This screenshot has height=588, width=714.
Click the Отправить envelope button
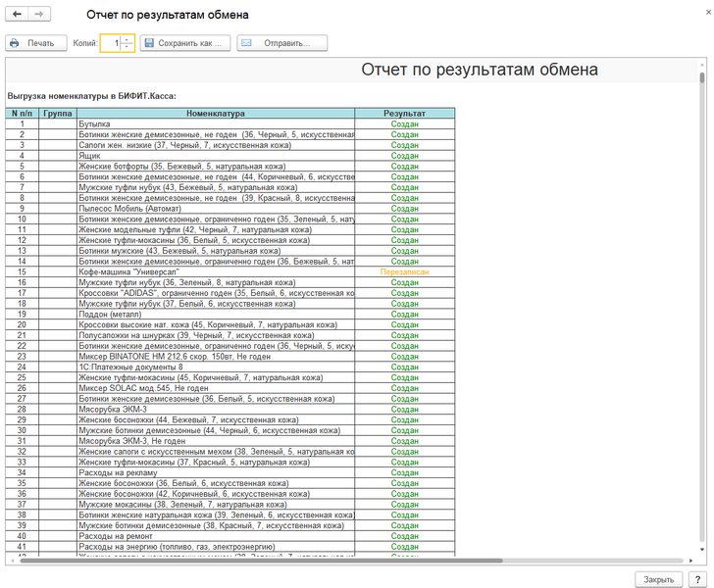278,43
